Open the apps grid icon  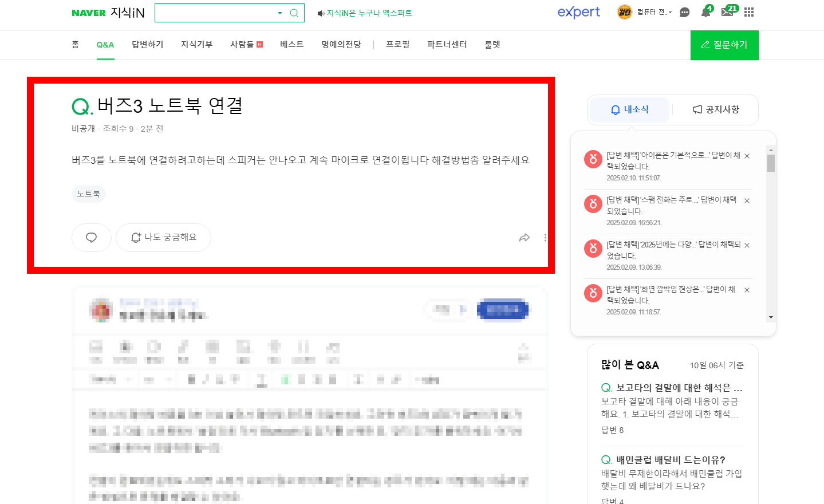[749, 12]
